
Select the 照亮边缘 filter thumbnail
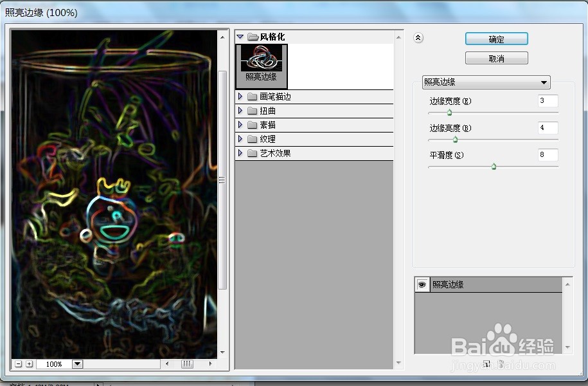[262, 66]
